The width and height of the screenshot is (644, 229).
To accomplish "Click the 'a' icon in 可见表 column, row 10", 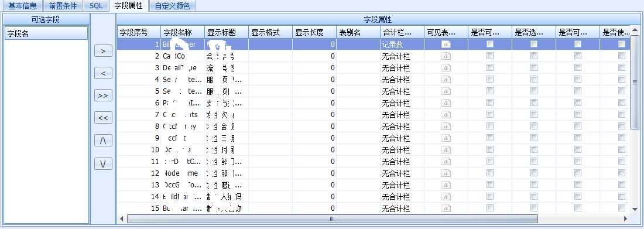I will click(x=446, y=150).
